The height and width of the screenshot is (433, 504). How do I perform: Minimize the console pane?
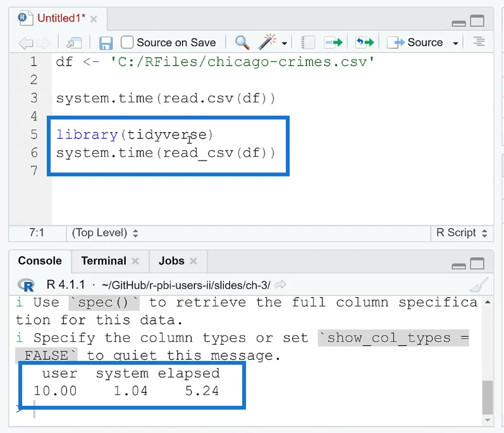coord(458,266)
